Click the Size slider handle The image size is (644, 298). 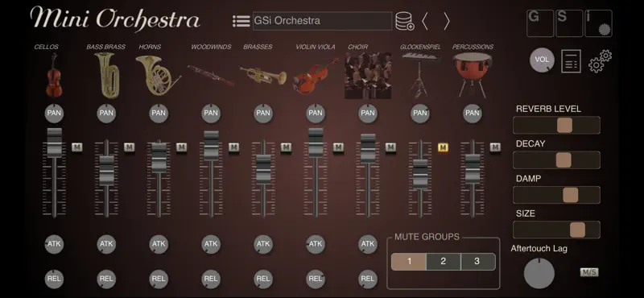(577, 230)
